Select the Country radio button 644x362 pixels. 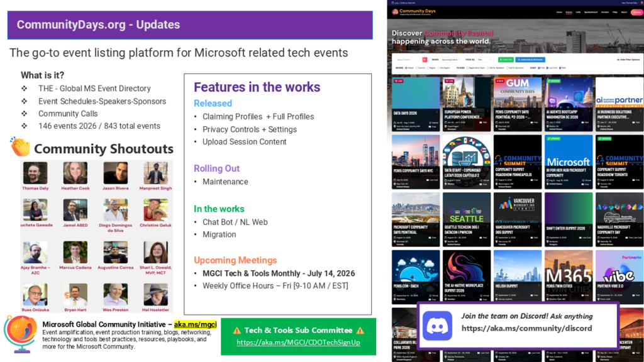416,68
